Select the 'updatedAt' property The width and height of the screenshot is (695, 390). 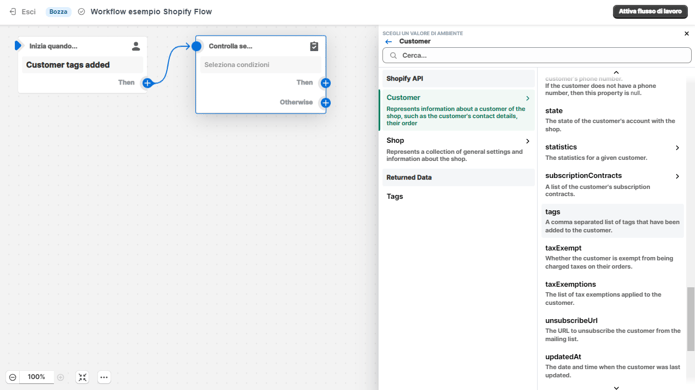(x=613, y=366)
